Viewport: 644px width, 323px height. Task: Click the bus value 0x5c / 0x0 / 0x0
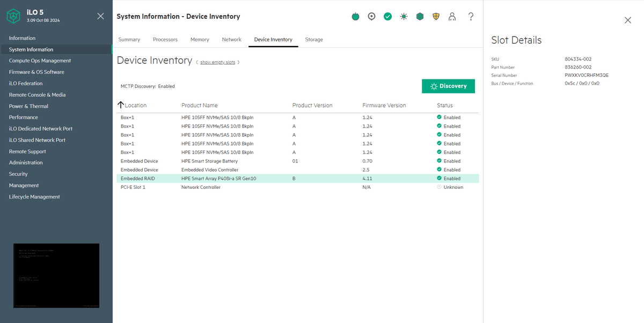[x=582, y=84]
